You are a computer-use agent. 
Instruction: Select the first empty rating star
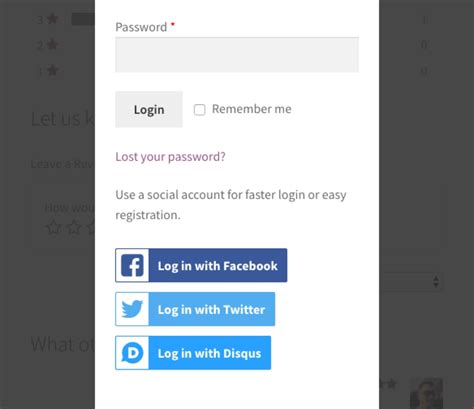(53, 227)
